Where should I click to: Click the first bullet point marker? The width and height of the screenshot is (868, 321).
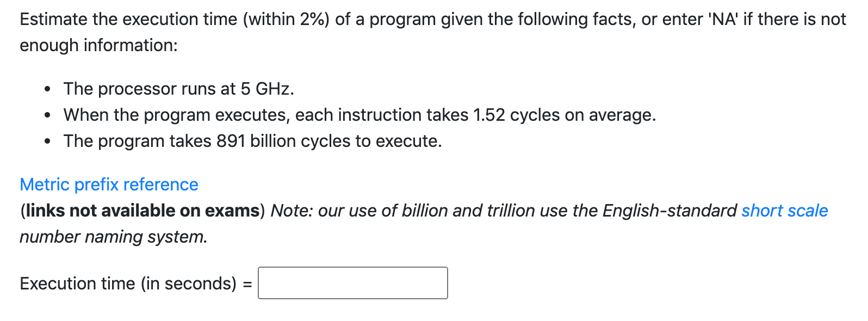[47, 88]
